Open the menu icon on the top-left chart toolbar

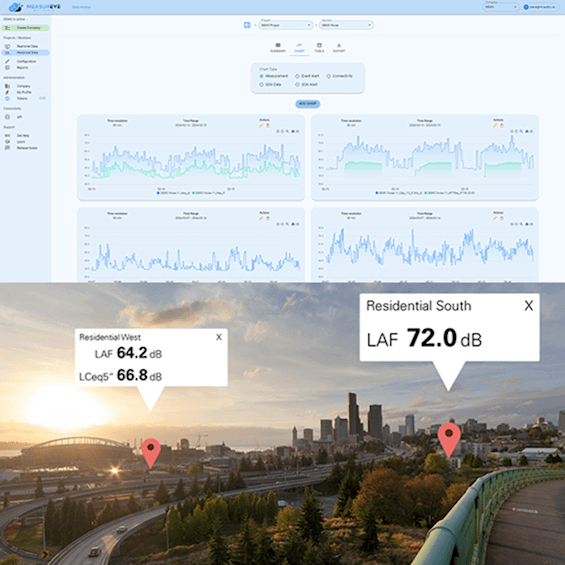tap(298, 132)
